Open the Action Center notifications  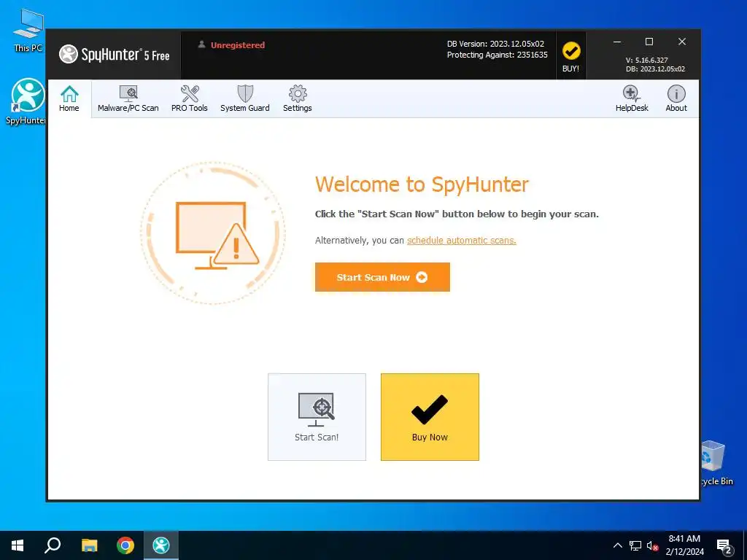(724, 546)
